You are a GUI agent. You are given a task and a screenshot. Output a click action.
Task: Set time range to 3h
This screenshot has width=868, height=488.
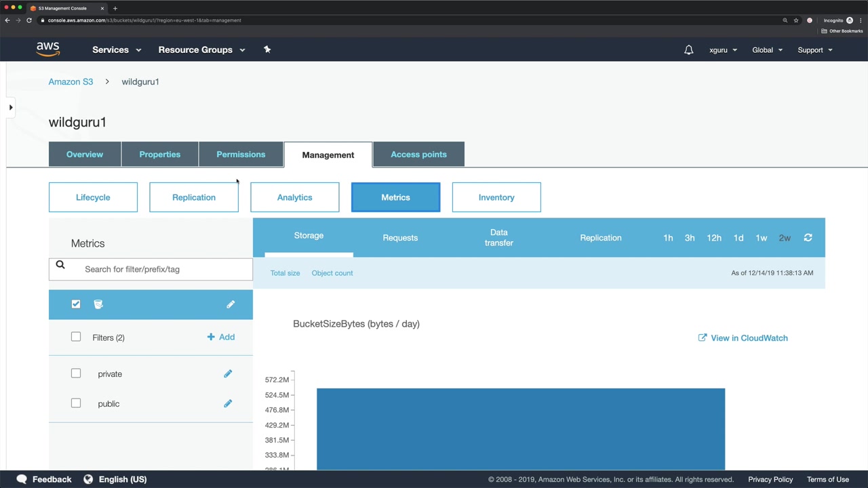tap(690, 238)
